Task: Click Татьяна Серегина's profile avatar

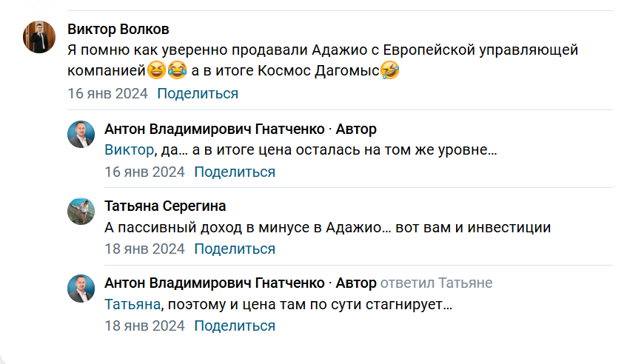Action: pyautogui.click(x=81, y=211)
